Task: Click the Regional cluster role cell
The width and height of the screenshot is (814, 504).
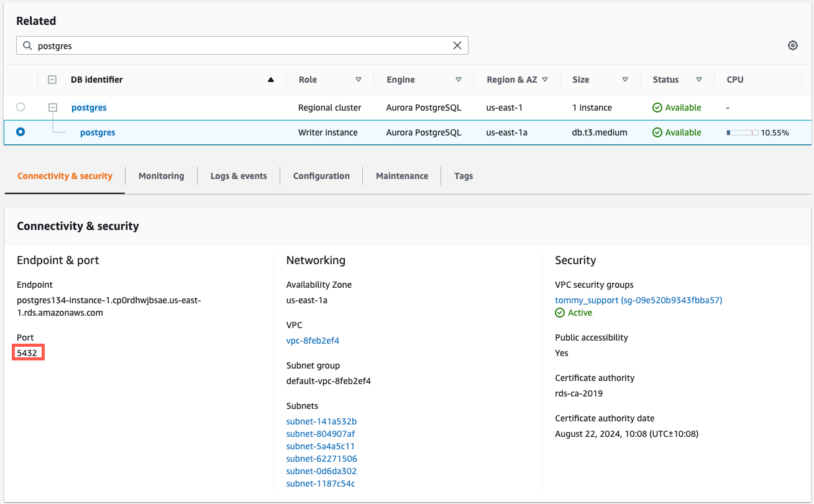Action: click(x=329, y=108)
